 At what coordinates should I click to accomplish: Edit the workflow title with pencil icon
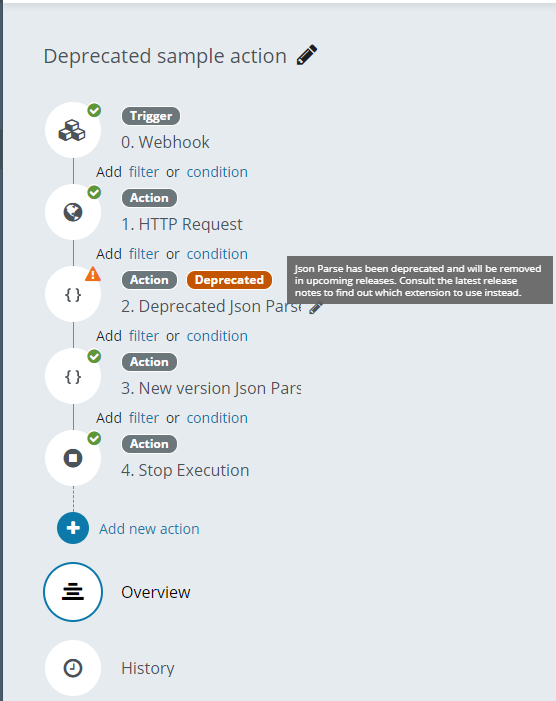tap(307, 55)
